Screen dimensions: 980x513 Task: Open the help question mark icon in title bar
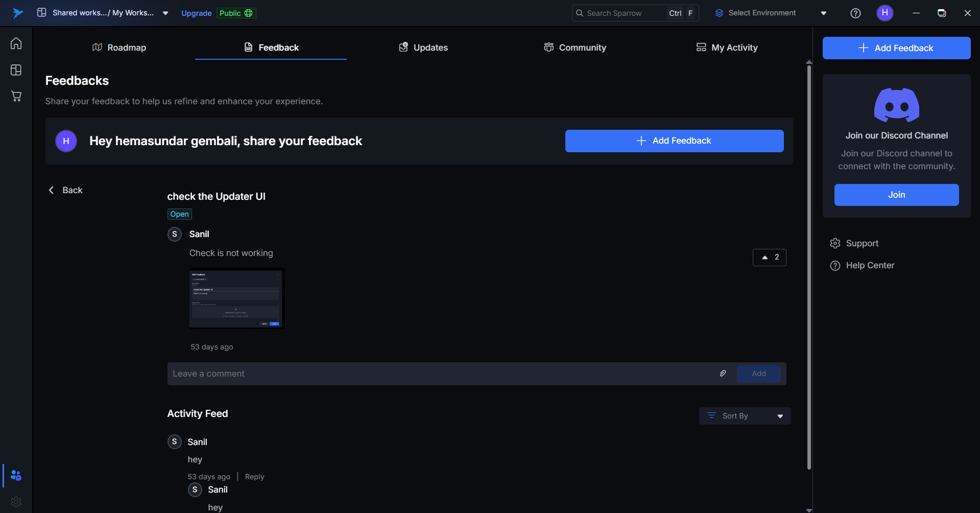pos(855,13)
